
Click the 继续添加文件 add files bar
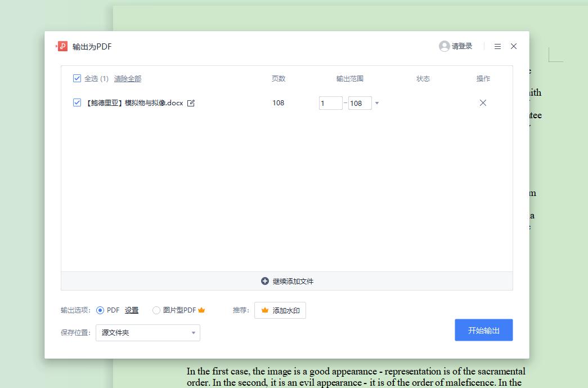tap(287, 281)
